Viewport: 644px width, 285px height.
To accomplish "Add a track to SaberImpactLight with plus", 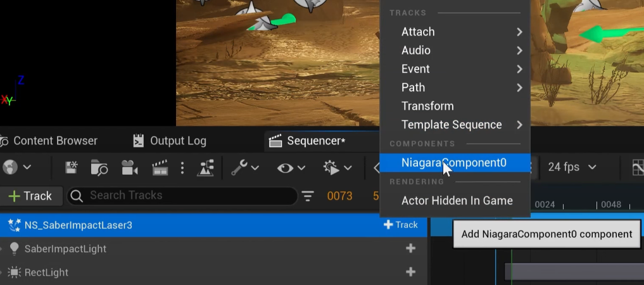I will (410, 248).
